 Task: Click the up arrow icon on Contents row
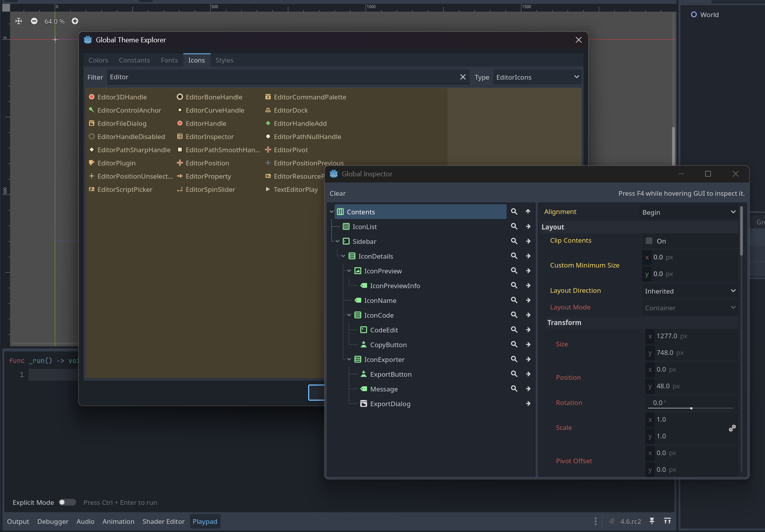point(528,212)
